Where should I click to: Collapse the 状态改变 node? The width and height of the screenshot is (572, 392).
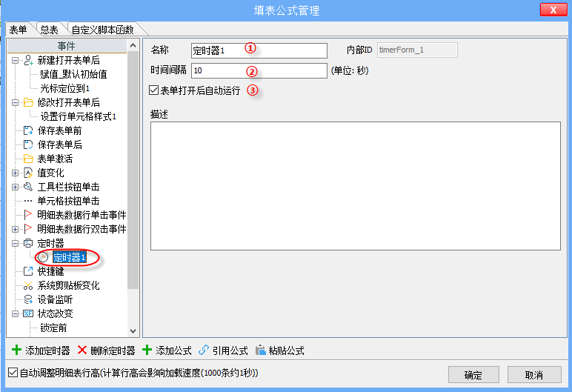[15, 313]
